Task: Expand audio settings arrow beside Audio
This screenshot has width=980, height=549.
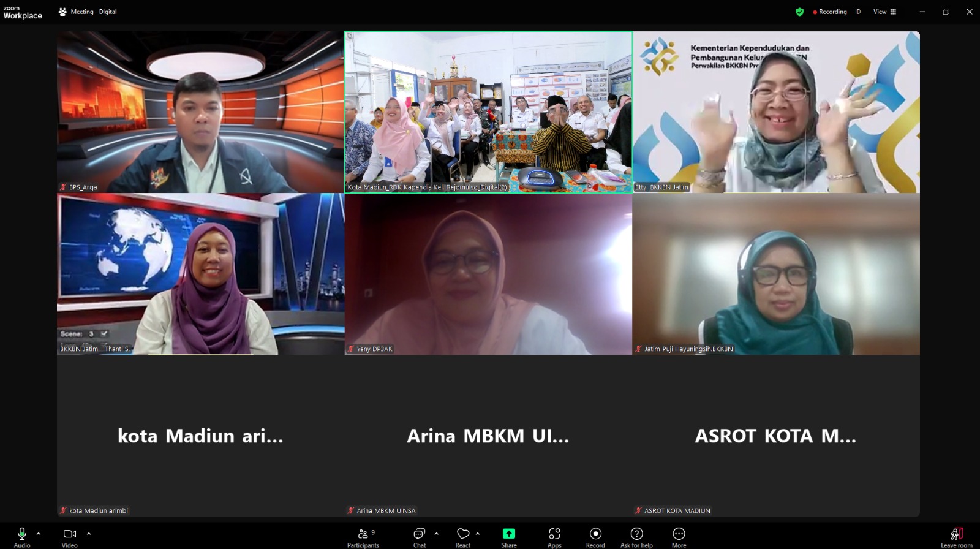Action: 39,534
